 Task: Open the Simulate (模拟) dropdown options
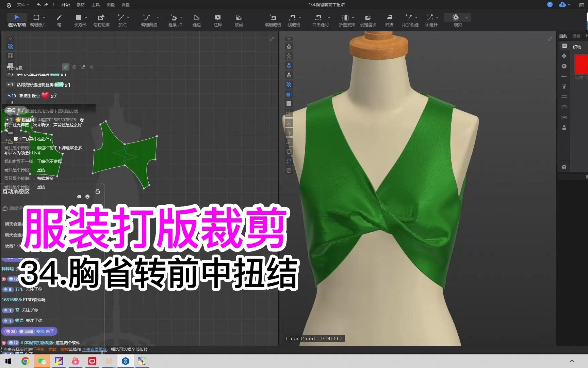coord(466,18)
